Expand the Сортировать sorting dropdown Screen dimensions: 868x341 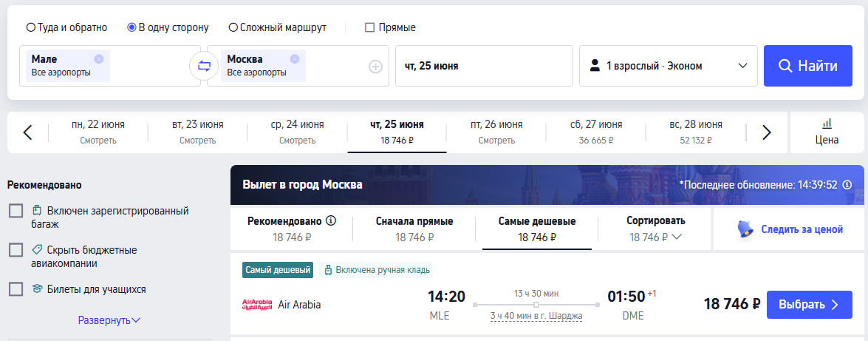pos(655,229)
